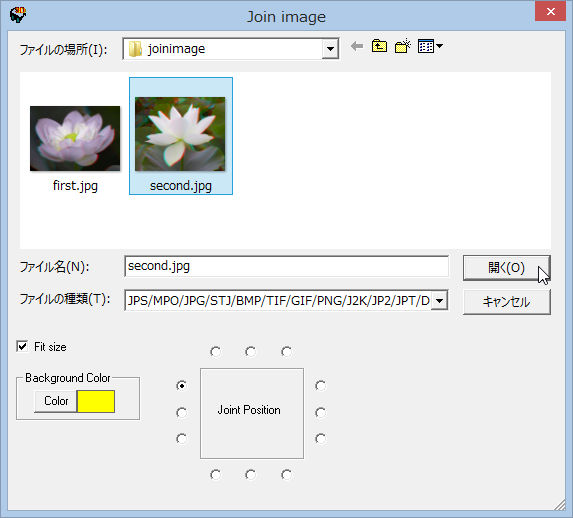Click the キャンセル cancel button
The height and width of the screenshot is (518, 573).
point(506,302)
